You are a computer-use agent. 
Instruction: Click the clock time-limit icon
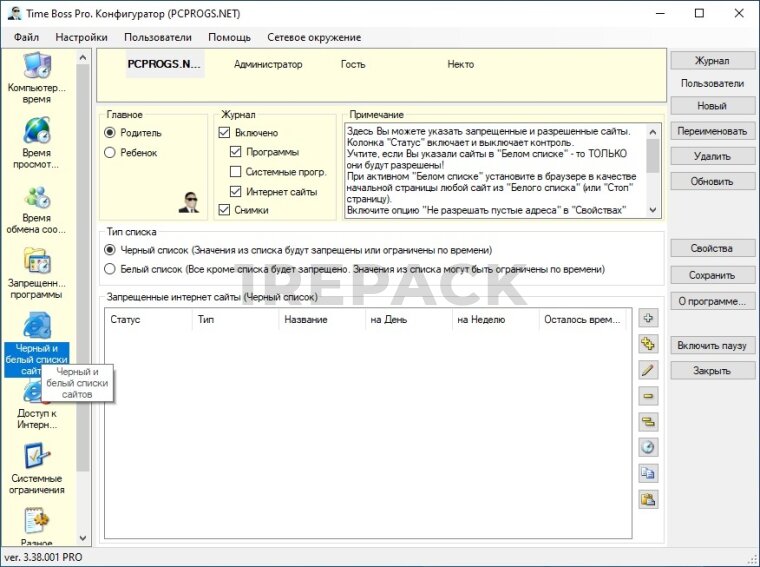tap(648, 447)
